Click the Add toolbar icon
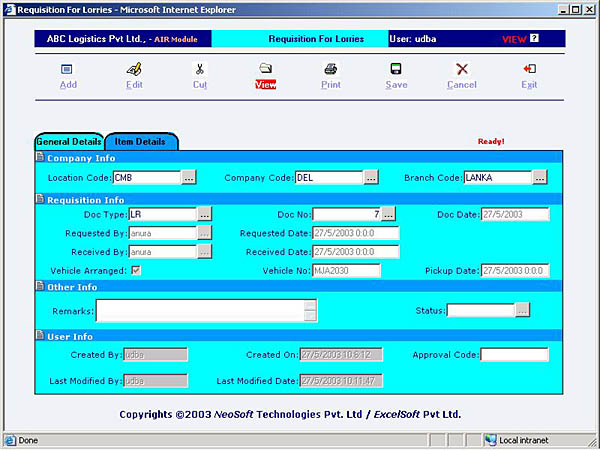 tap(67, 70)
